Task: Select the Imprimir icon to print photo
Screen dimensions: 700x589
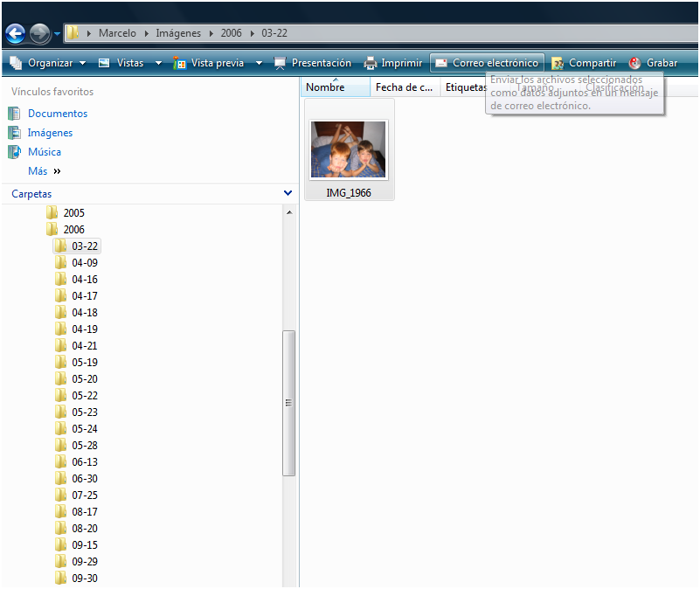Action: (x=371, y=62)
